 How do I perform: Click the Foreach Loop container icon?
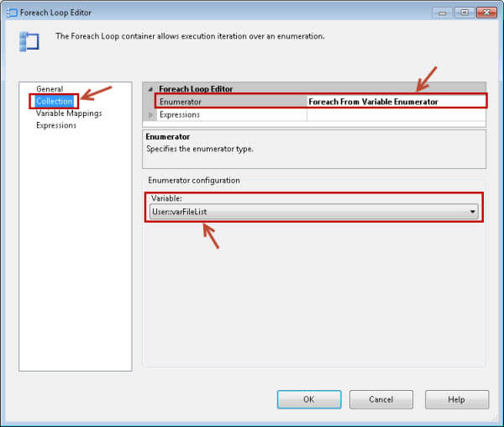click(29, 42)
